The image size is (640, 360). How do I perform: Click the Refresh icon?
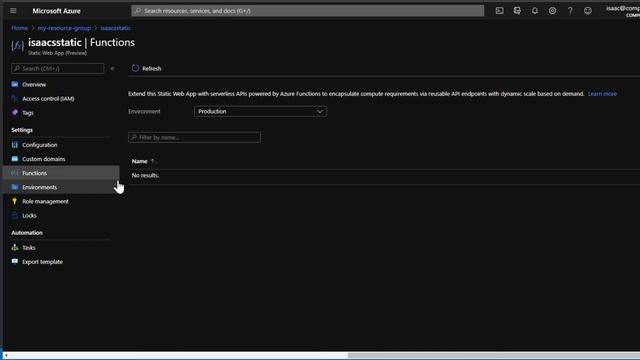point(135,68)
